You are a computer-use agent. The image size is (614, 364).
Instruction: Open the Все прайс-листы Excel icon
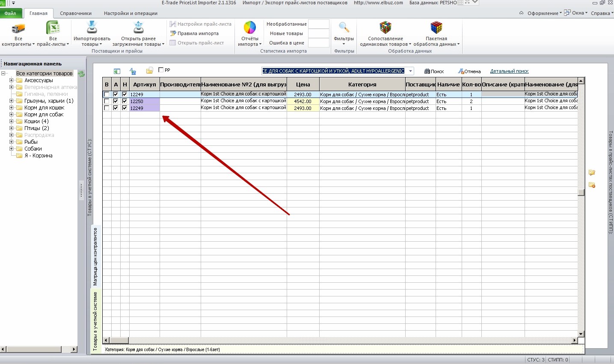click(x=53, y=28)
